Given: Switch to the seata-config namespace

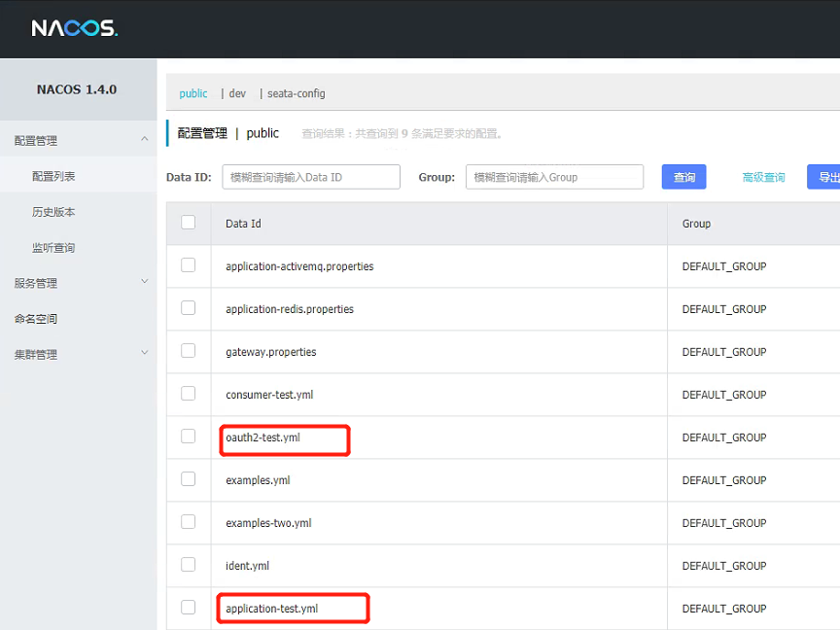Looking at the screenshot, I should click(x=296, y=93).
